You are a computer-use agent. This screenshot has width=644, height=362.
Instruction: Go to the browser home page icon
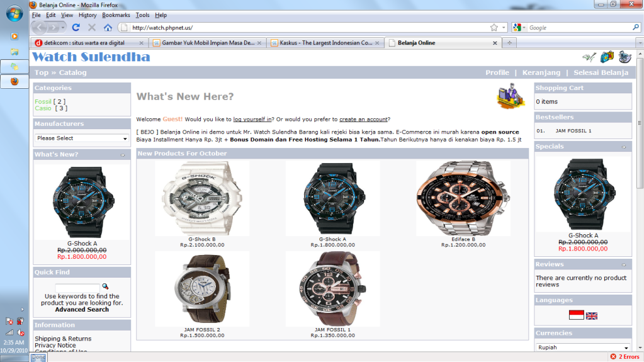[x=108, y=28]
